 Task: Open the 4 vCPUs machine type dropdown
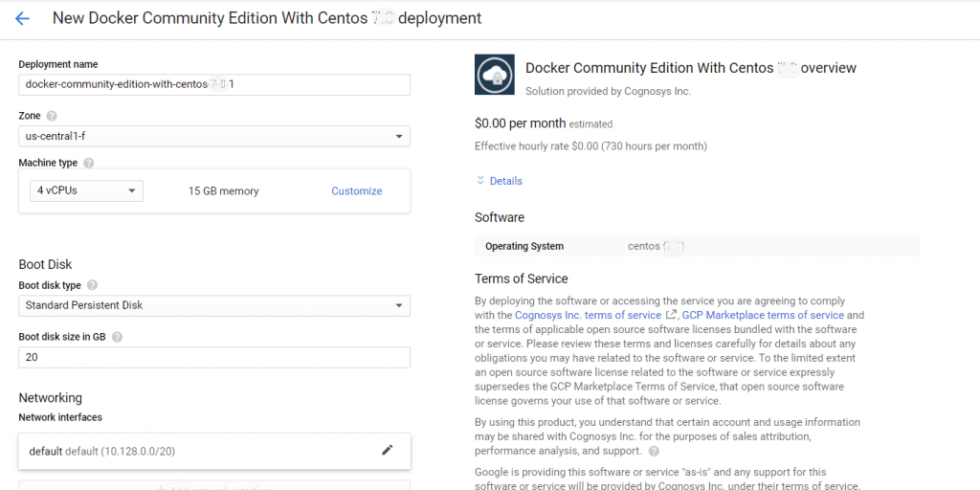pos(86,190)
